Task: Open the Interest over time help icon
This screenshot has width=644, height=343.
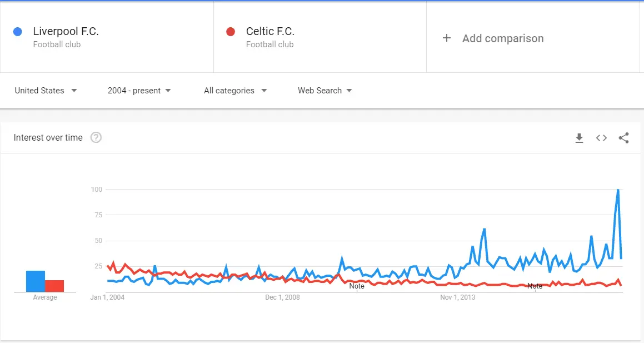Action: (96, 138)
